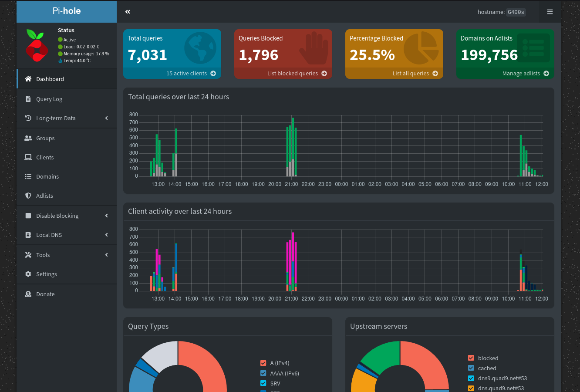Image resolution: width=580 pixels, height=392 pixels.
Task: Expand the Disable Blocking options
Action: pyautogui.click(x=106, y=216)
